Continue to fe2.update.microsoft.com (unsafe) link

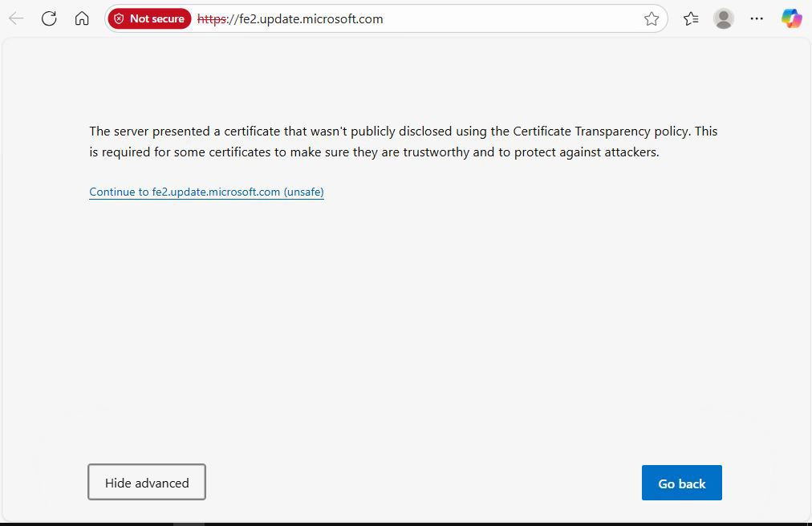pyautogui.click(x=207, y=192)
